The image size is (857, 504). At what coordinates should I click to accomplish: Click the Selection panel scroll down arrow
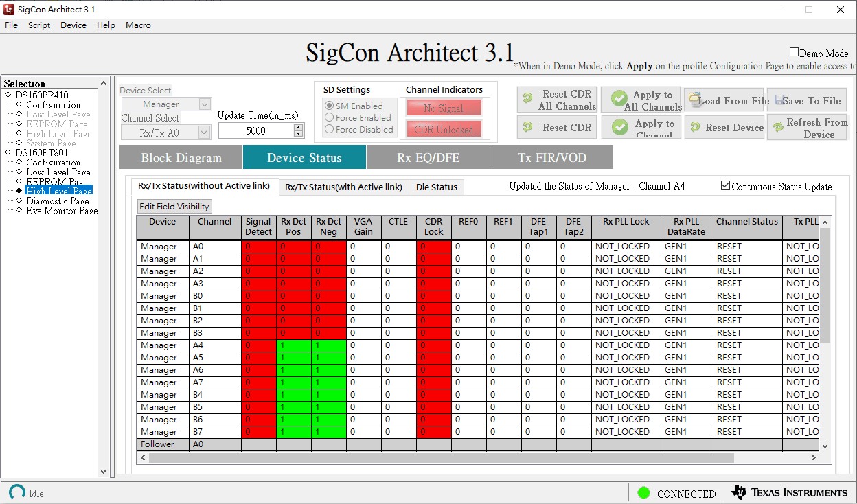tap(104, 472)
